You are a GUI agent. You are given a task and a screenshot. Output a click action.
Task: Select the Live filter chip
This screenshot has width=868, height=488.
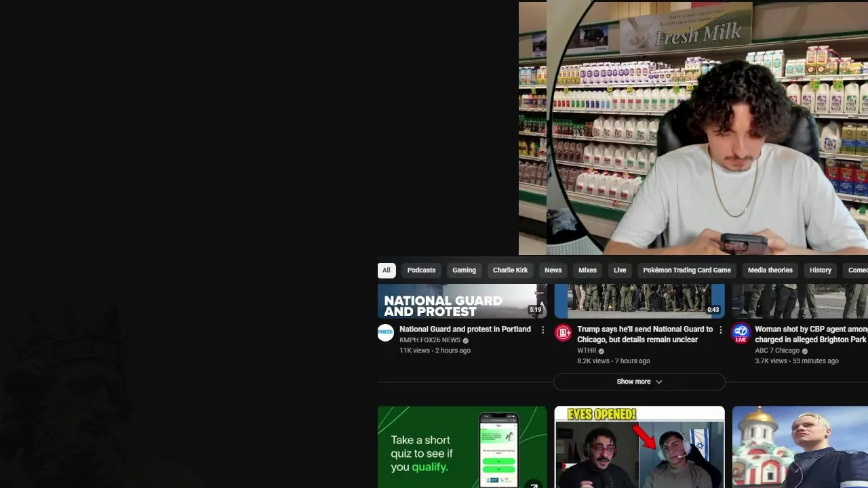click(620, 270)
